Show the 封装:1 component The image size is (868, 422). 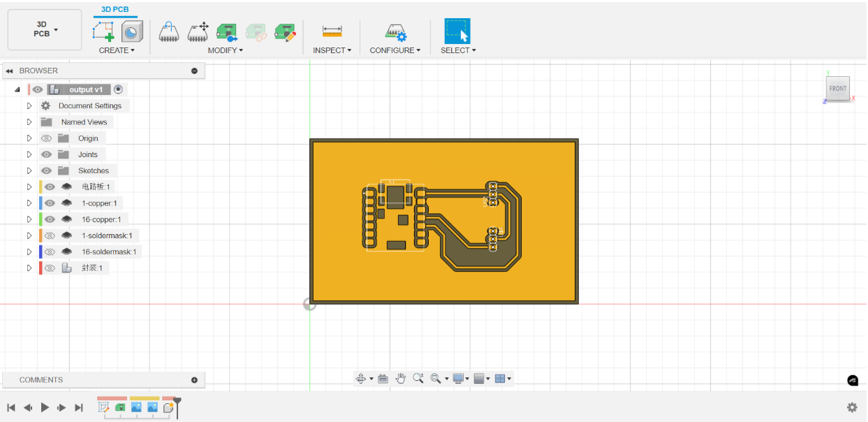coord(50,268)
